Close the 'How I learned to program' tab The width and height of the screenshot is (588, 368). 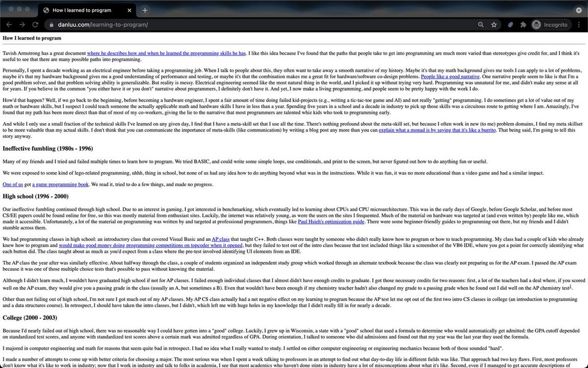pyautogui.click(x=130, y=10)
